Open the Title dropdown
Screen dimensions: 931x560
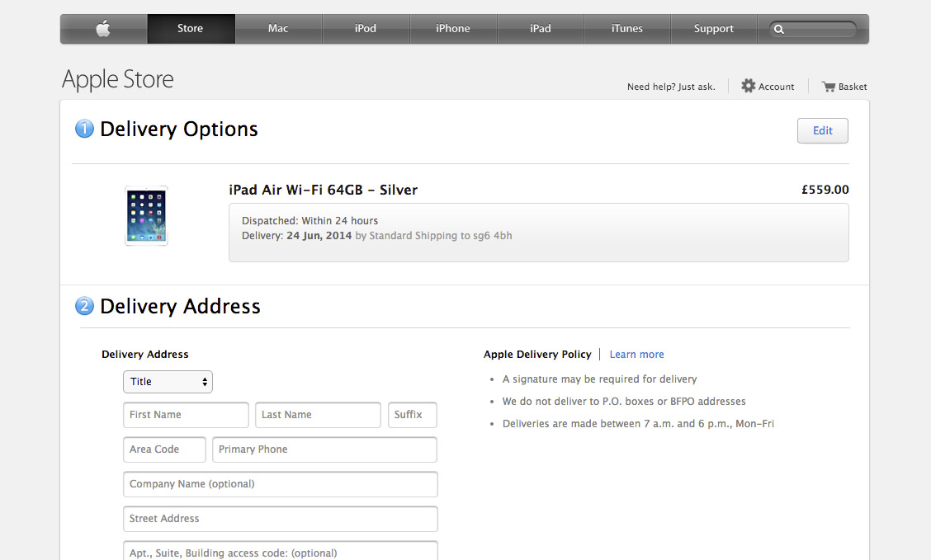[168, 381]
